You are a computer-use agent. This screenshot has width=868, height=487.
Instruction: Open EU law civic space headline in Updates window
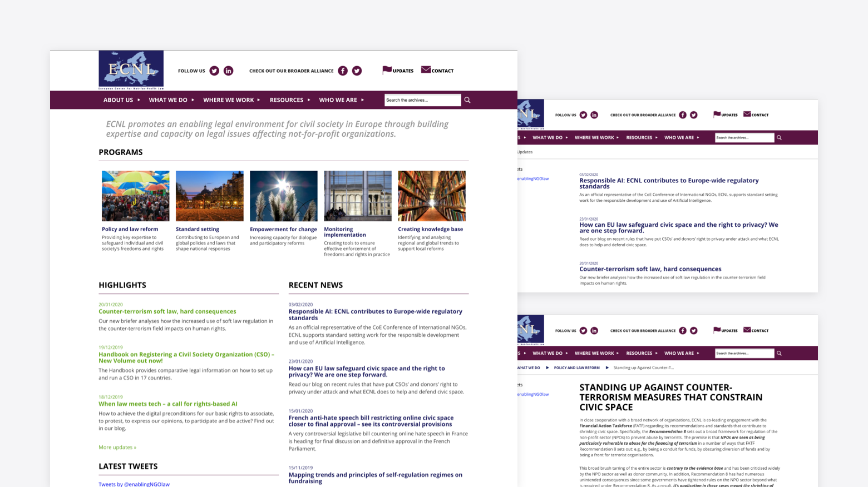tap(679, 227)
